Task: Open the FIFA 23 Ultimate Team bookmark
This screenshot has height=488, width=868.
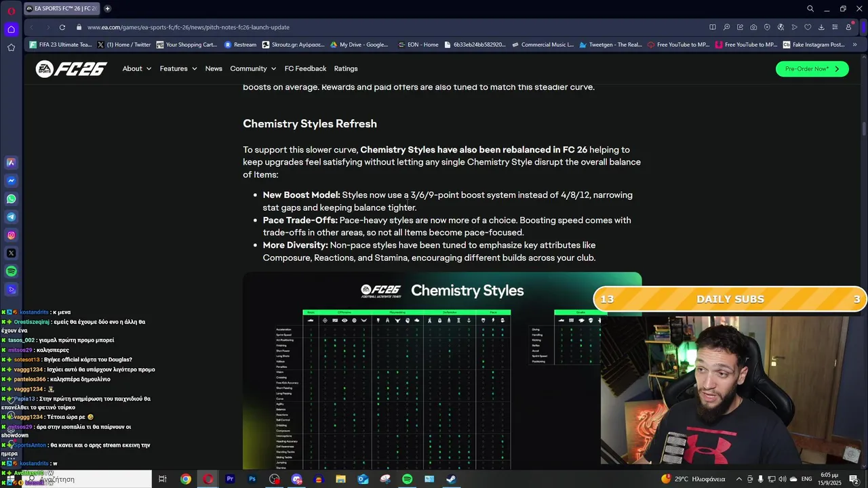Action: 60,45
